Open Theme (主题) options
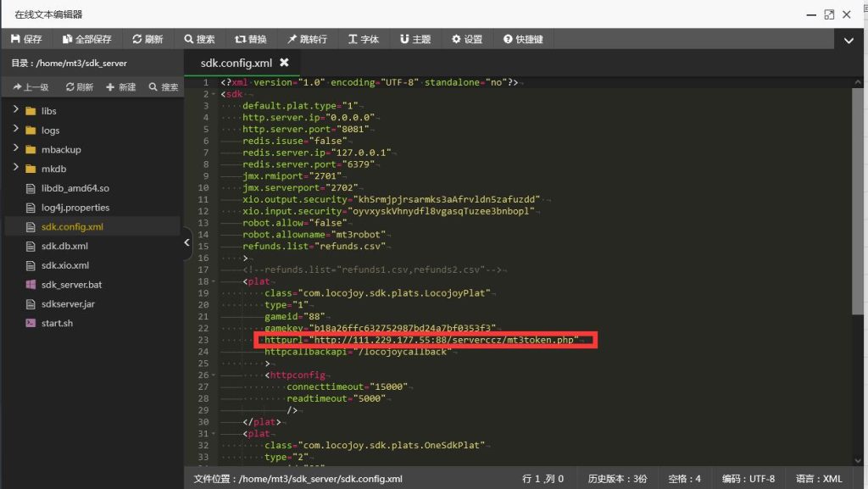The image size is (868, 489). [x=415, y=39]
